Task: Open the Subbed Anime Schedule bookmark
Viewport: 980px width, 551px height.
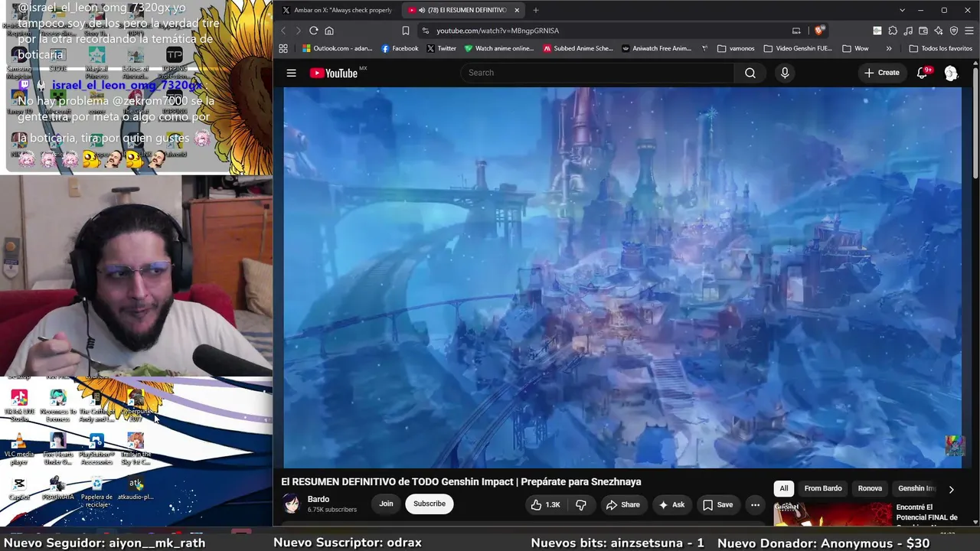Action: coord(578,48)
